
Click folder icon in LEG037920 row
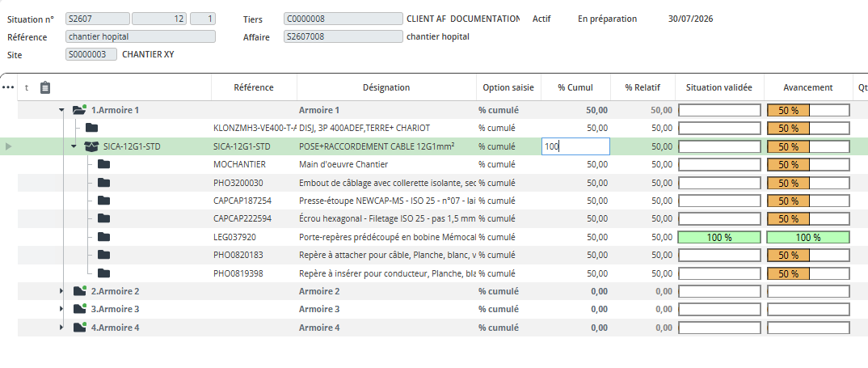tap(104, 237)
